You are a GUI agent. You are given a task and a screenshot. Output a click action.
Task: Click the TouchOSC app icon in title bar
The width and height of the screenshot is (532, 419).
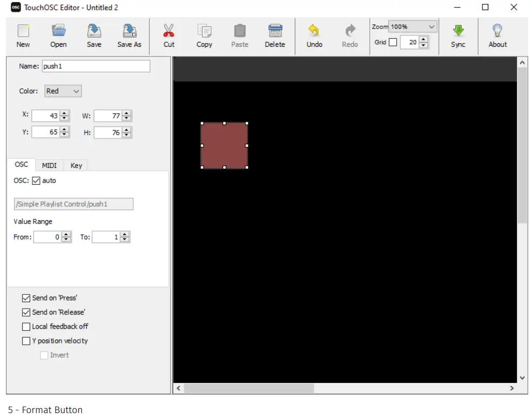[x=16, y=7]
